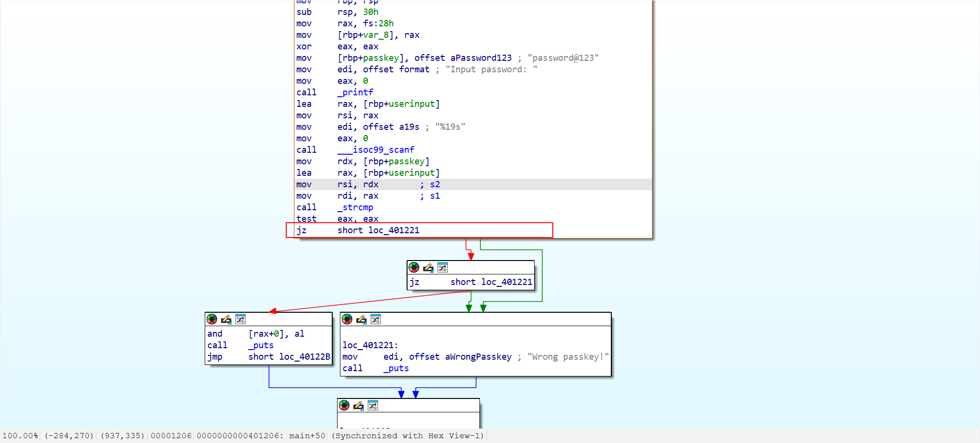The width and height of the screenshot is (980, 443).
Task: Click the '0000000000401206: main+50' address entry
Action: coord(261,435)
